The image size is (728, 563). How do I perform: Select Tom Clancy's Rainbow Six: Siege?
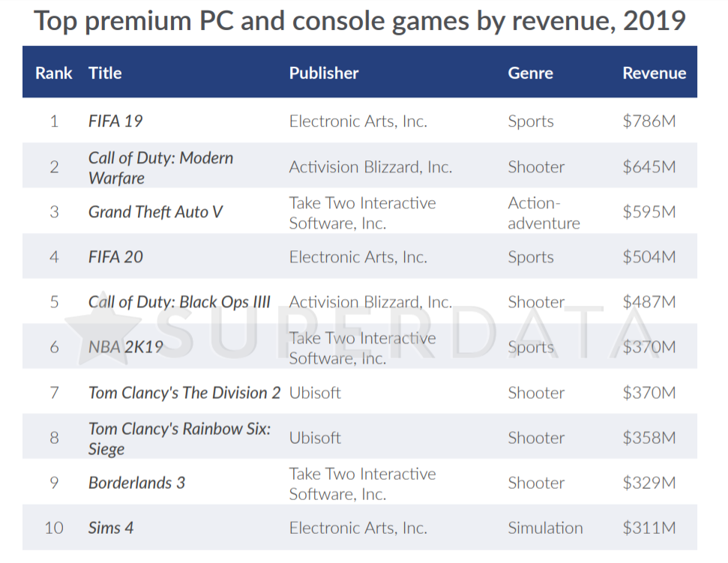coord(179,438)
